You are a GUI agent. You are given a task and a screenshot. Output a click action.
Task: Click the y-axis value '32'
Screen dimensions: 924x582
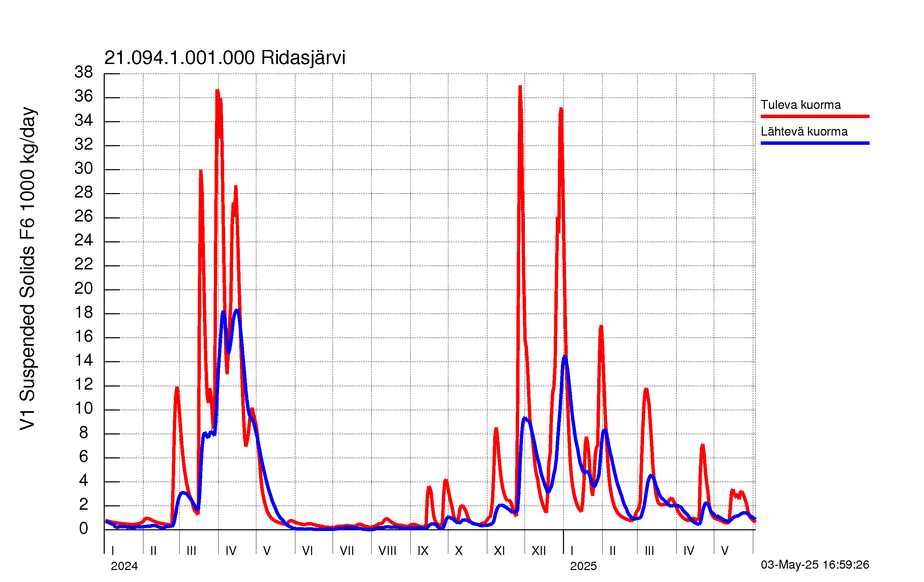click(x=84, y=145)
